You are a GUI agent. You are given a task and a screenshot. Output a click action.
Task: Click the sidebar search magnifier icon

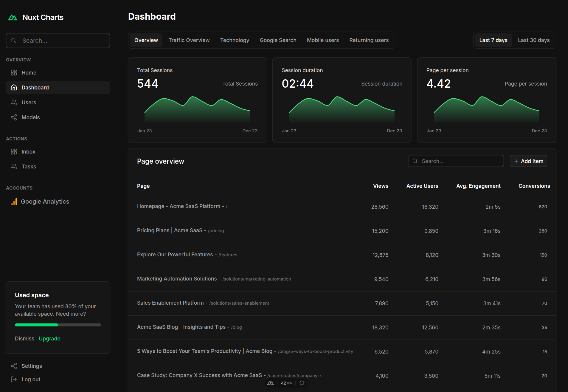tap(13, 41)
